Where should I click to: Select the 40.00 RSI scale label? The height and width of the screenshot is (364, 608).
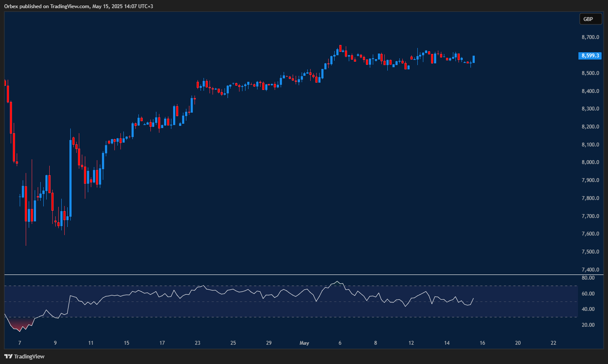coord(588,309)
